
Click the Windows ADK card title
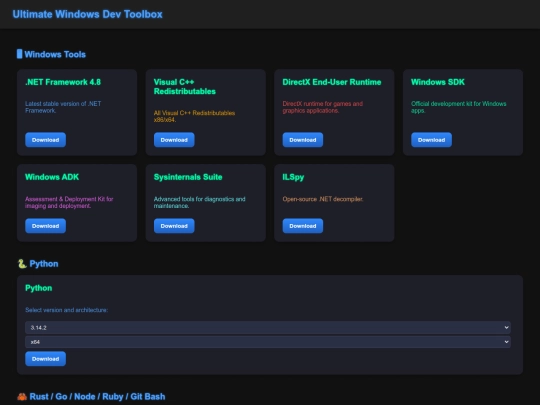click(x=52, y=177)
